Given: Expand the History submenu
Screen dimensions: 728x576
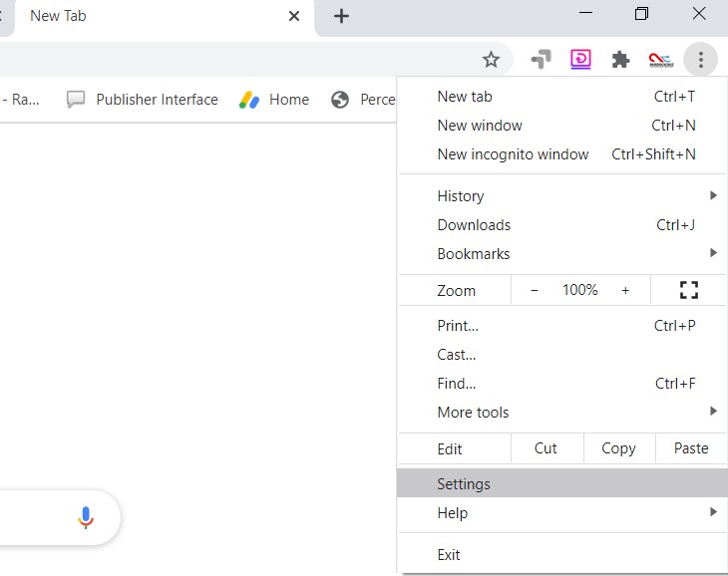Looking at the screenshot, I should point(561,196).
